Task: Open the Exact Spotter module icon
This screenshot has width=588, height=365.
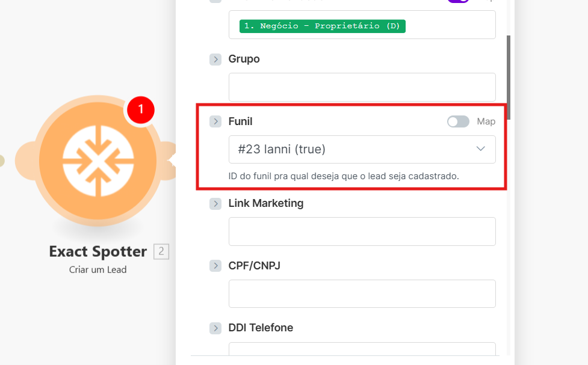Action: point(98,161)
